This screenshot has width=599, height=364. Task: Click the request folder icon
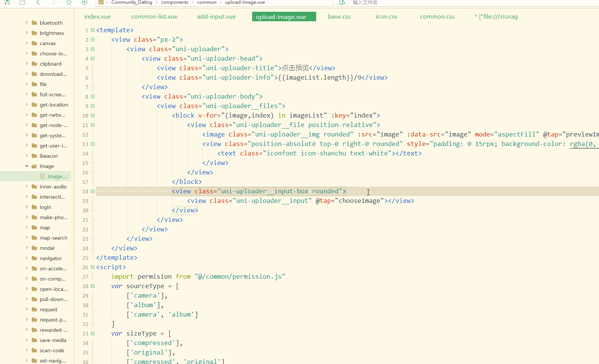[x=34, y=309]
